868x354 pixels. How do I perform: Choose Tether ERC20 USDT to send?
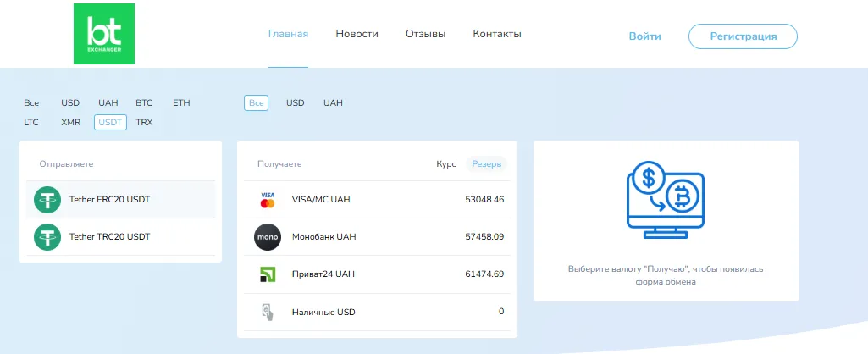121,199
